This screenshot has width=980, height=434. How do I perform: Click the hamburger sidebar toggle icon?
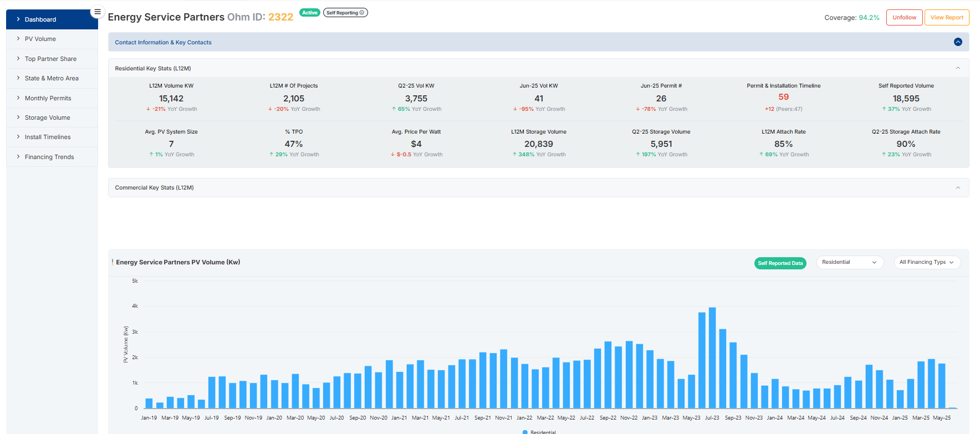click(x=98, y=12)
